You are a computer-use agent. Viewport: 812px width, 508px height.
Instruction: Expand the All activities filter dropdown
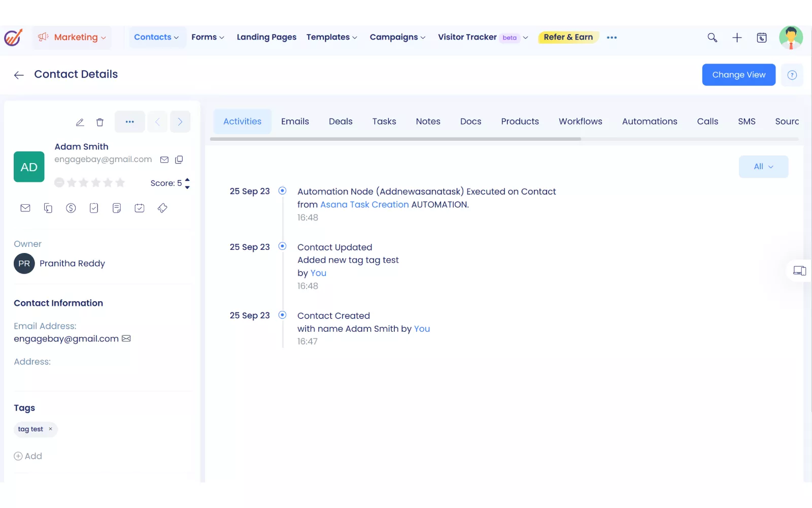coord(763,167)
